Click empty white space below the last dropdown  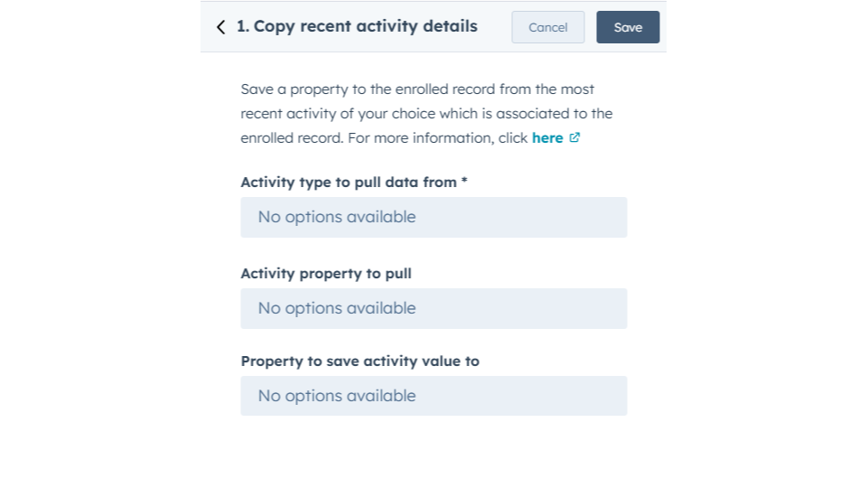tap(434, 452)
